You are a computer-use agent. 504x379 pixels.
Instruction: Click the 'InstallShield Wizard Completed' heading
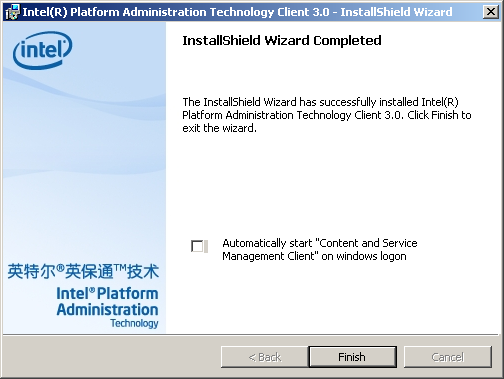tap(282, 41)
